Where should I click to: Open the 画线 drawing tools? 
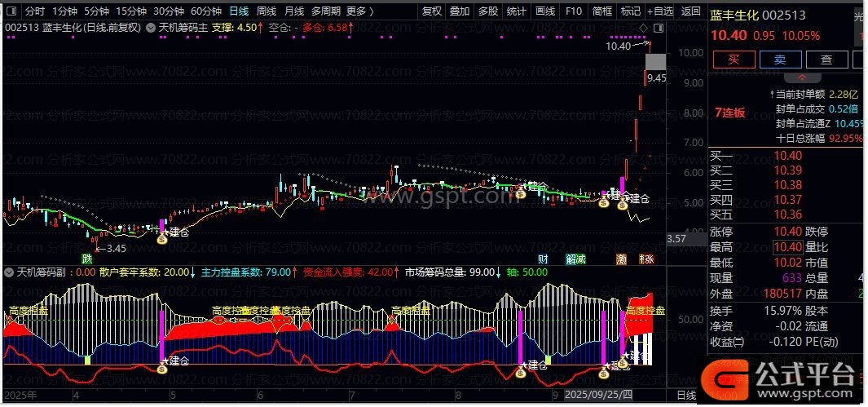(544, 11)
